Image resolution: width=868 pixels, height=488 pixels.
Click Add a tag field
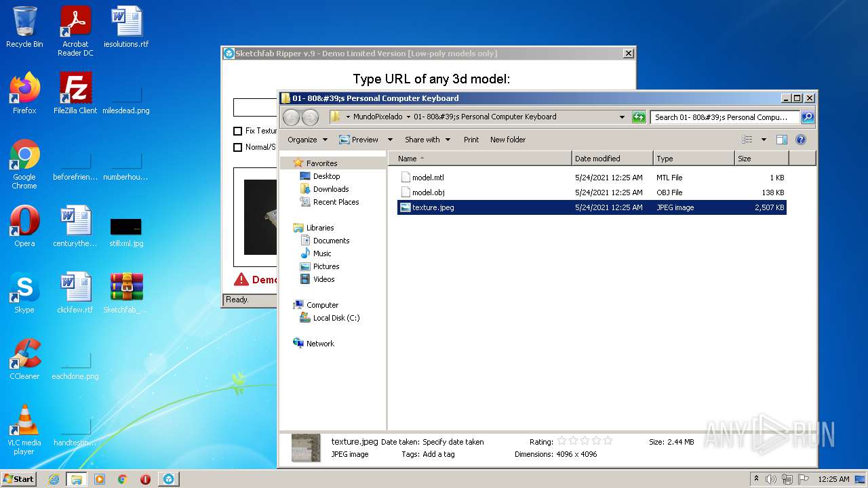(x=438, y=454)
